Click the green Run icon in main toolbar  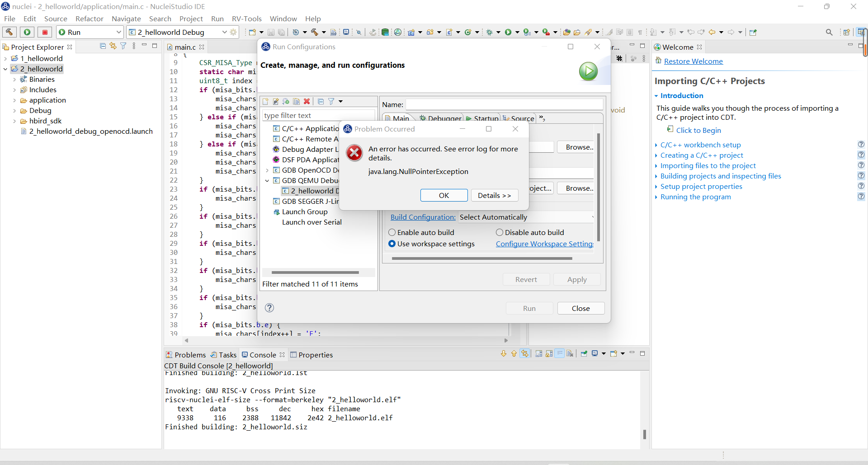tap(508, 32)
